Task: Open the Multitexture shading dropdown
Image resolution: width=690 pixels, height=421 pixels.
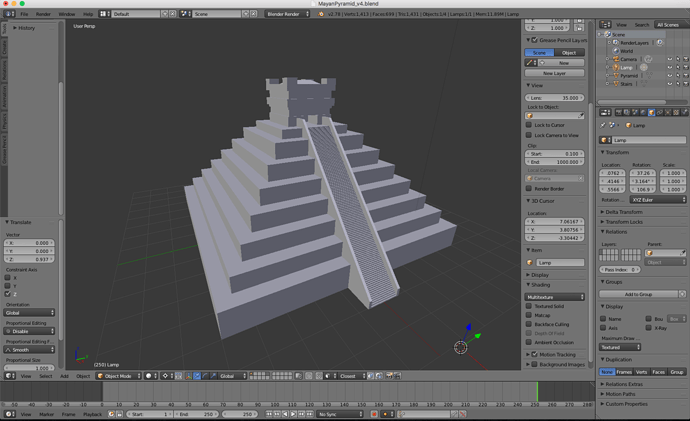Action: 554,297
